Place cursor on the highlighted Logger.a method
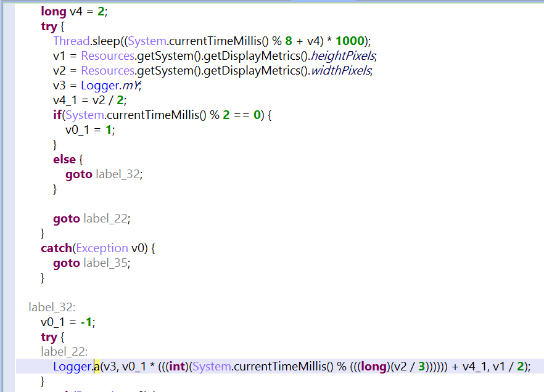 point(96,366)
